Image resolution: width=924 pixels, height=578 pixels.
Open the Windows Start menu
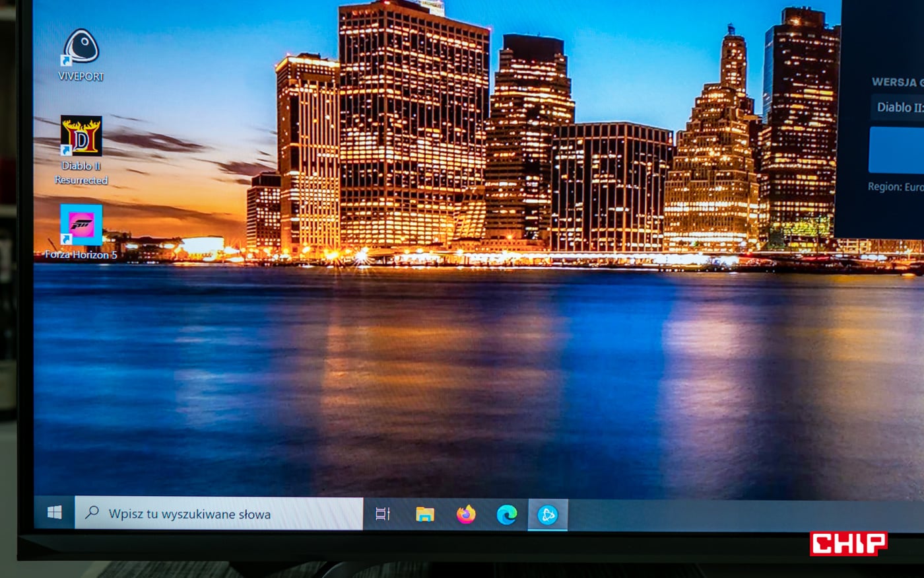(x=54, y=513)
